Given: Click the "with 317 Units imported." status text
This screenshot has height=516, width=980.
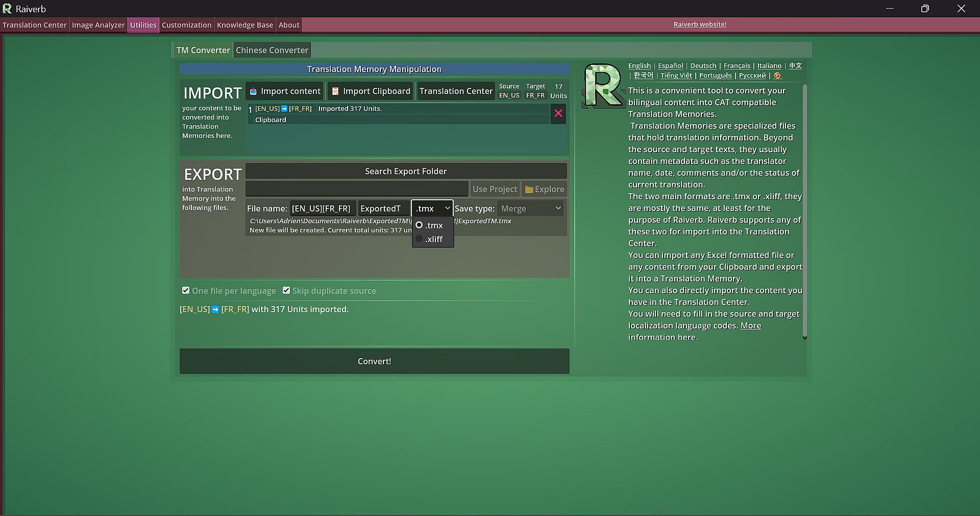Looking at the screenshot, I should (x=300, y=309).
